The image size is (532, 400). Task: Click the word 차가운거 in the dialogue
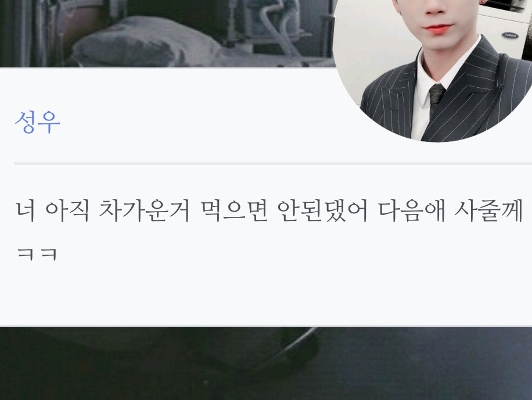tap(144, 211)
